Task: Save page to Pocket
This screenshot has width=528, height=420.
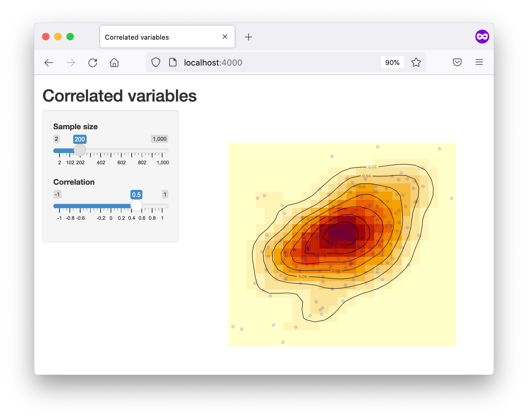Action: tap(457, 62)
